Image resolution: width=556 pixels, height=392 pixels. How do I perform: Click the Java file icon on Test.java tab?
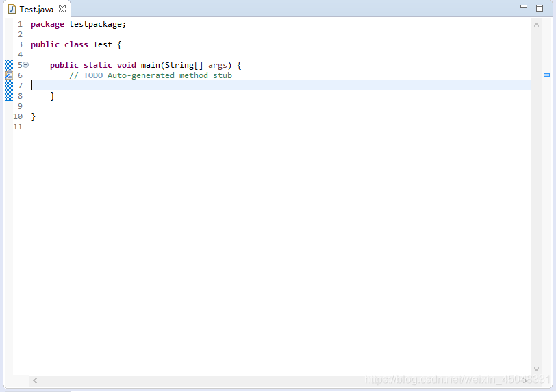(x=12, y=9)
